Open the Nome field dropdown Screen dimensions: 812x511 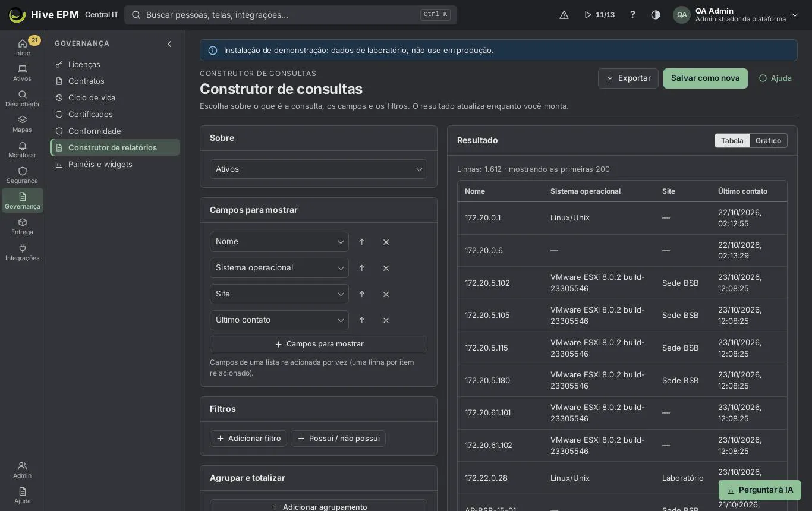point(279,242)
